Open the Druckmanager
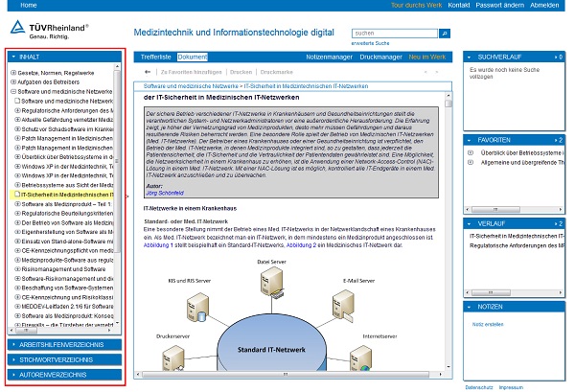Viewport: 575px width, 392px height. (x=380, y=57)
